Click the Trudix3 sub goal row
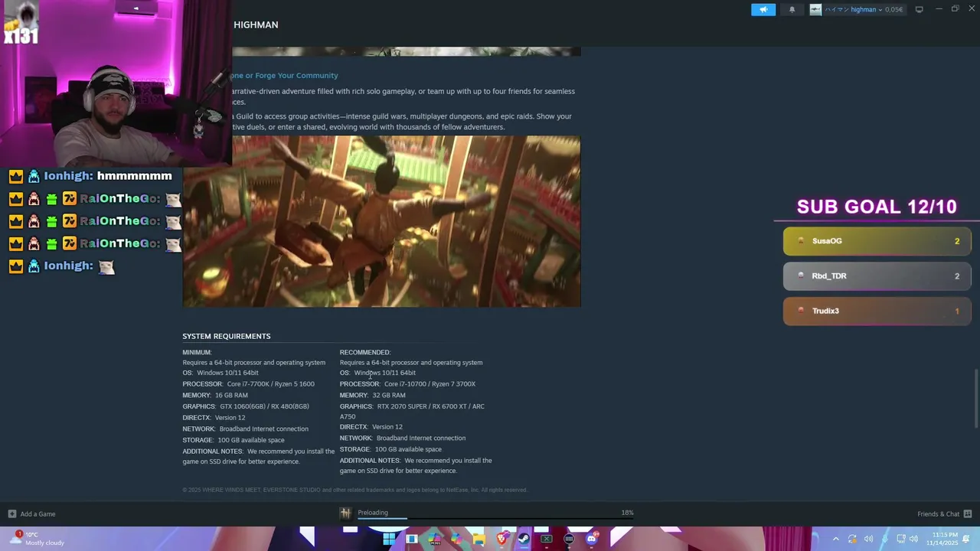 pyautogui.click(x=877, y=311)
